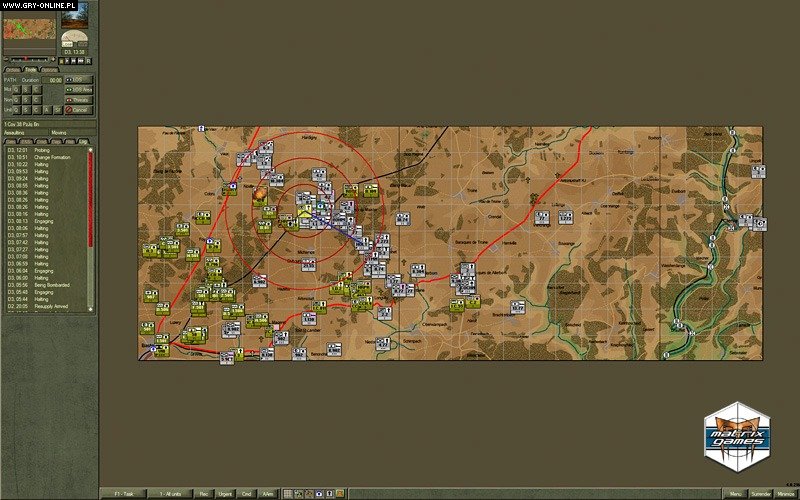Click the explosion bombardment marker on map

260,194
